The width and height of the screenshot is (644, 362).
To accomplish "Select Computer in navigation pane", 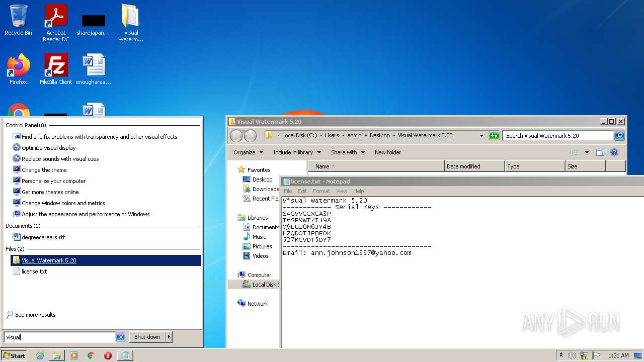I will point(254,275).
